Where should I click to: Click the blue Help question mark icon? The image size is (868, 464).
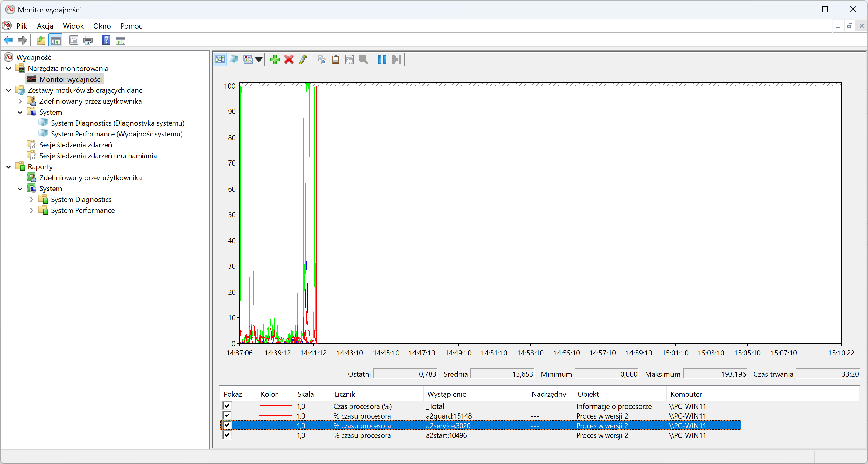(x=106, y=40)
